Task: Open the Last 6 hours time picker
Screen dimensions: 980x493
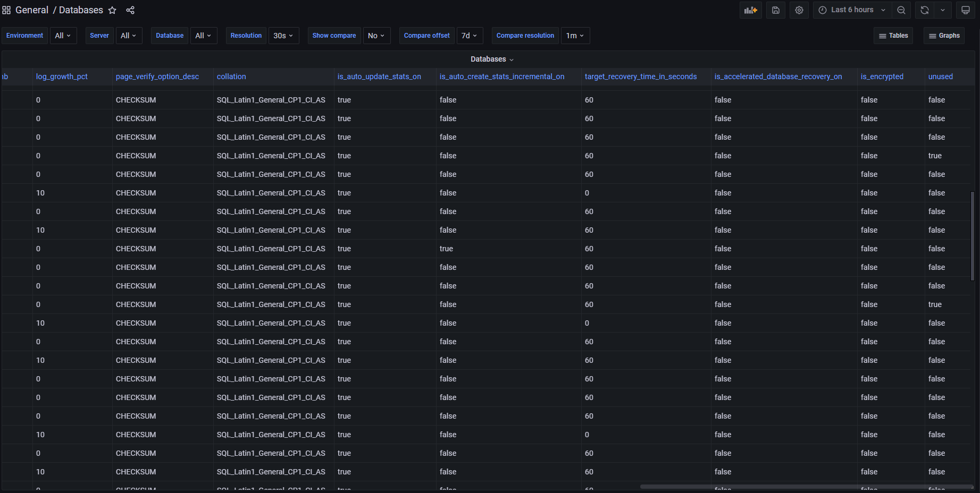Action: [x=850, y=10]
